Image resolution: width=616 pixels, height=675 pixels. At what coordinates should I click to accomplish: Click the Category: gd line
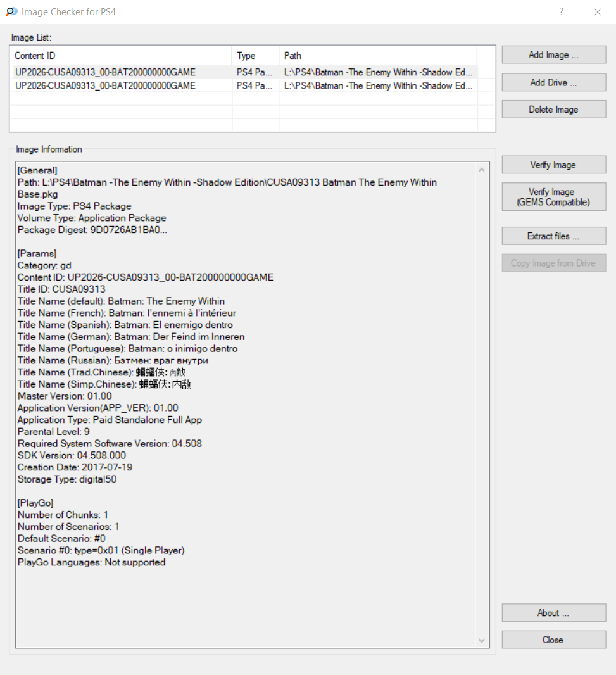(x=44, y=265)
